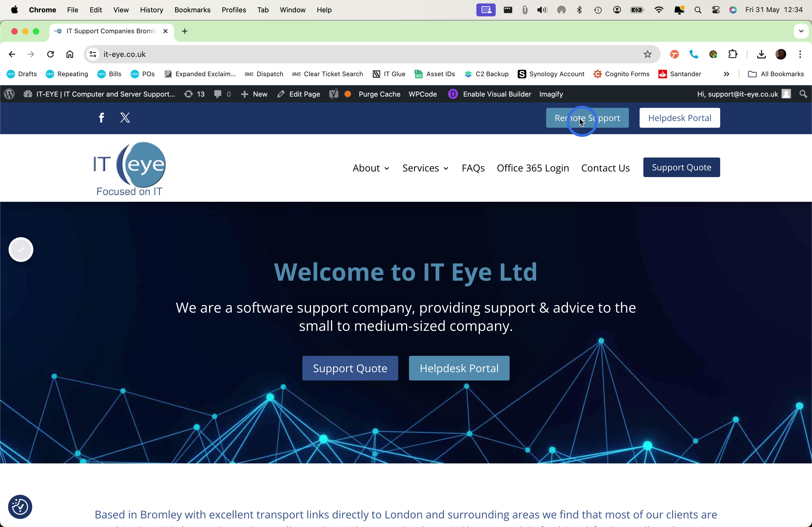
Task: Open the comments bubble in admin bar
Action: [222, 94]
